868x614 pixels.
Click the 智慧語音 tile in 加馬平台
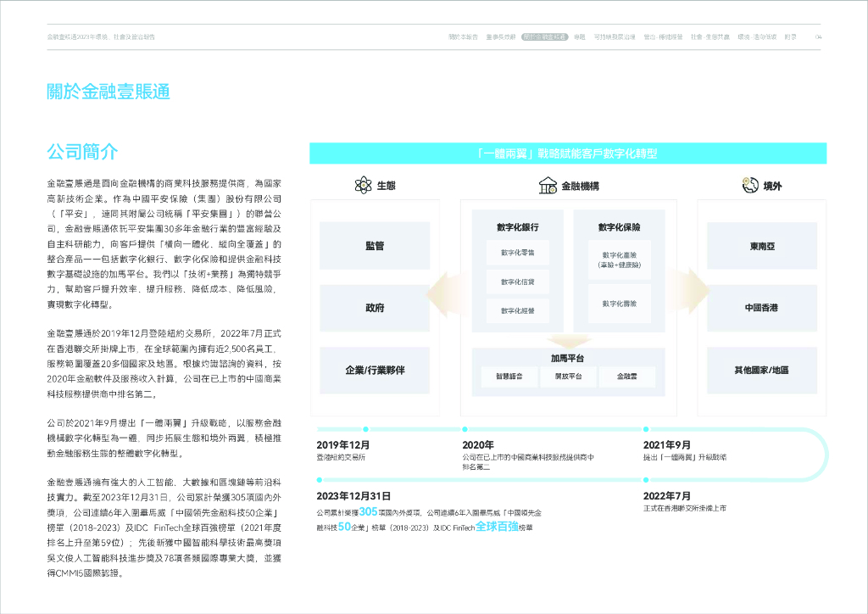pos(509,377)
